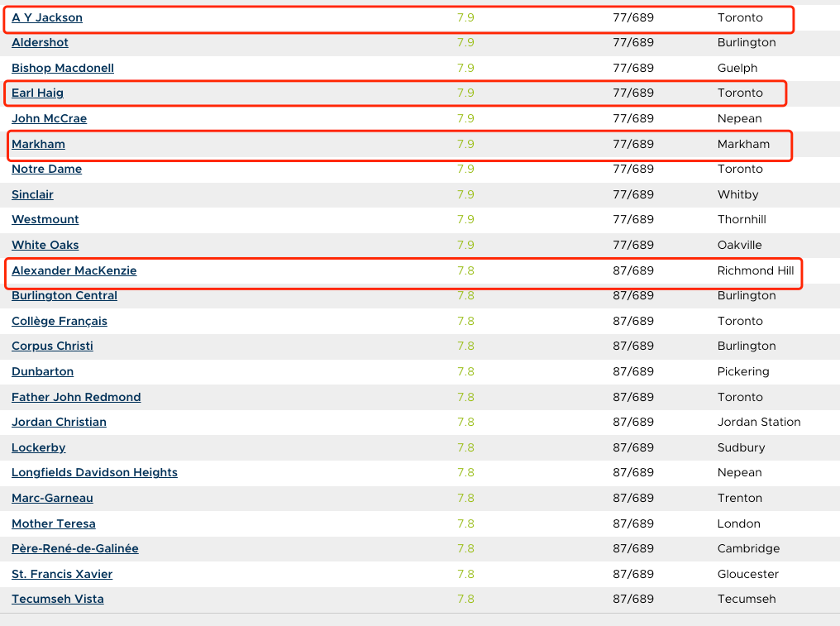This screenshot has height=626, width=840.
Task: Open the Tecumseh Vista link
Action: [58, 599]
